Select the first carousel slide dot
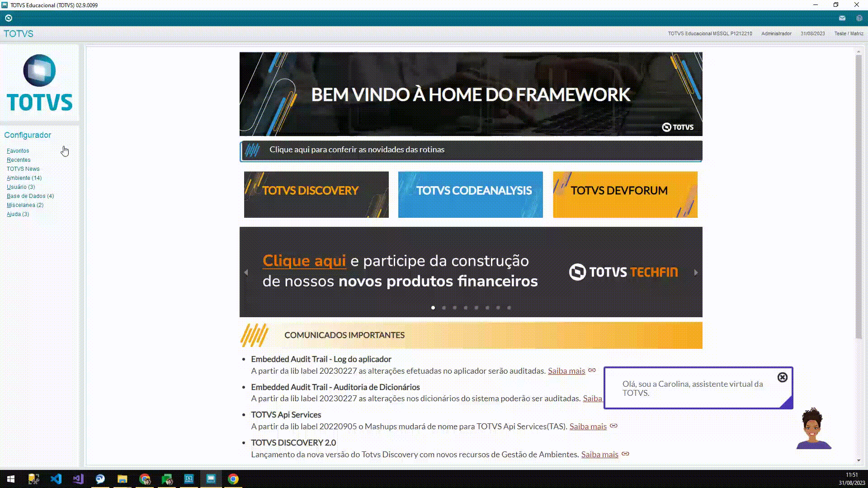868x488 pixels. coord(433,308)
